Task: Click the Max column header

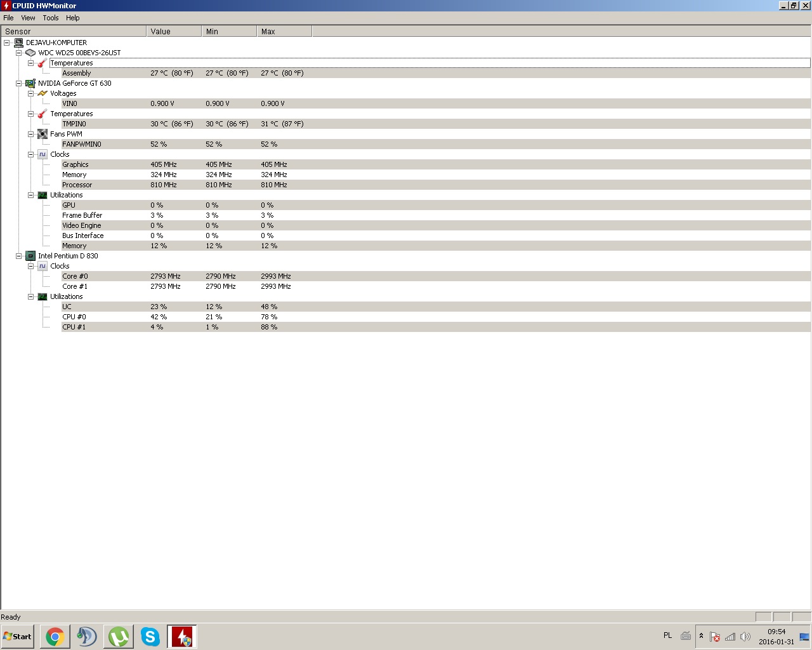Action: pyautogui.click(x=284, y=31)
